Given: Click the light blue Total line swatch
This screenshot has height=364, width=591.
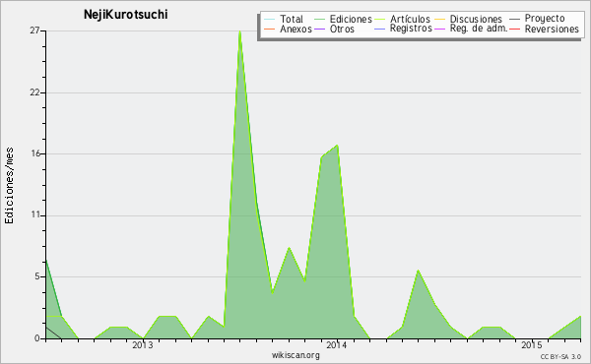Looking at the screenshot, I should pyautogui.click(x=270, y=20).
